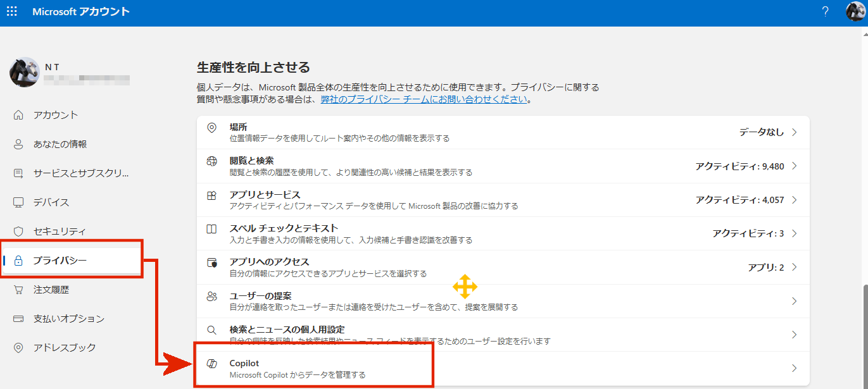The height and width of the screenshot is (389, 868).
Task: Open the アプリへのアクセス title
Action: pyautogui.click(x=269, y=261)
